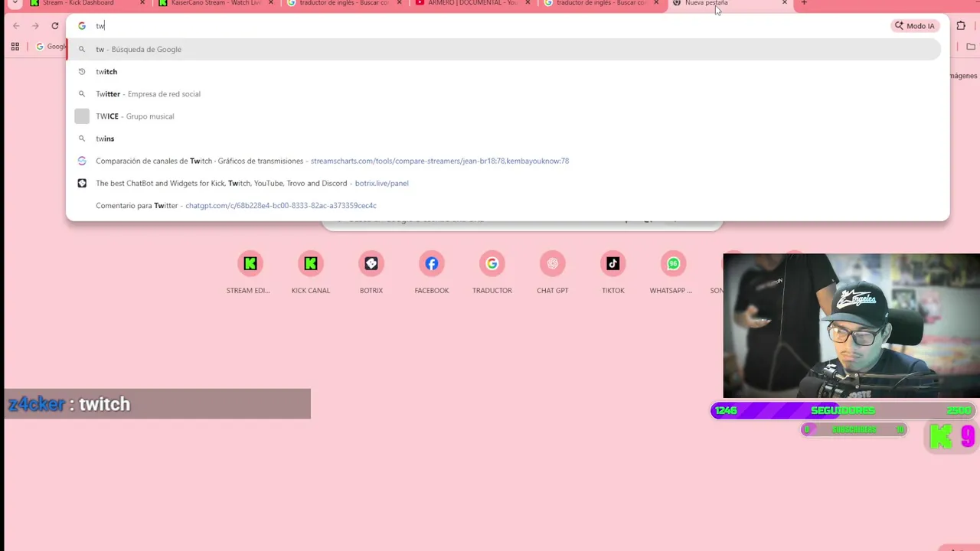Reload the page
The height and width of the screenshot is (551, 980).
tap(55, 26)
